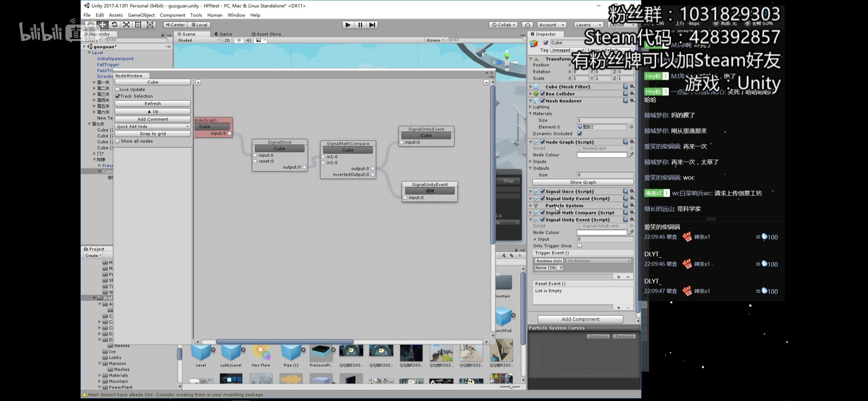The width and height of the screenshot is (868, 401).
Task: Toggle the Cube object active checkbox
Action: pos(546,43)
